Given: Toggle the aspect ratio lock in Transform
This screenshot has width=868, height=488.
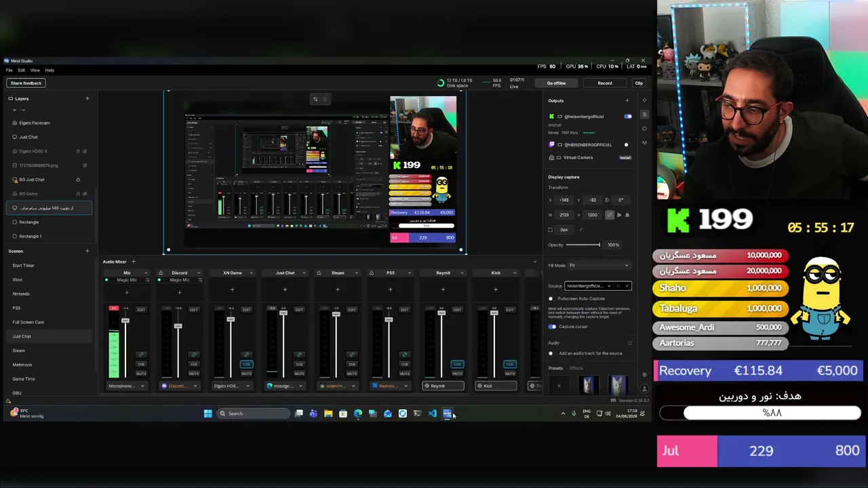Looking at the screenshot, I should [x=610, y=215].
